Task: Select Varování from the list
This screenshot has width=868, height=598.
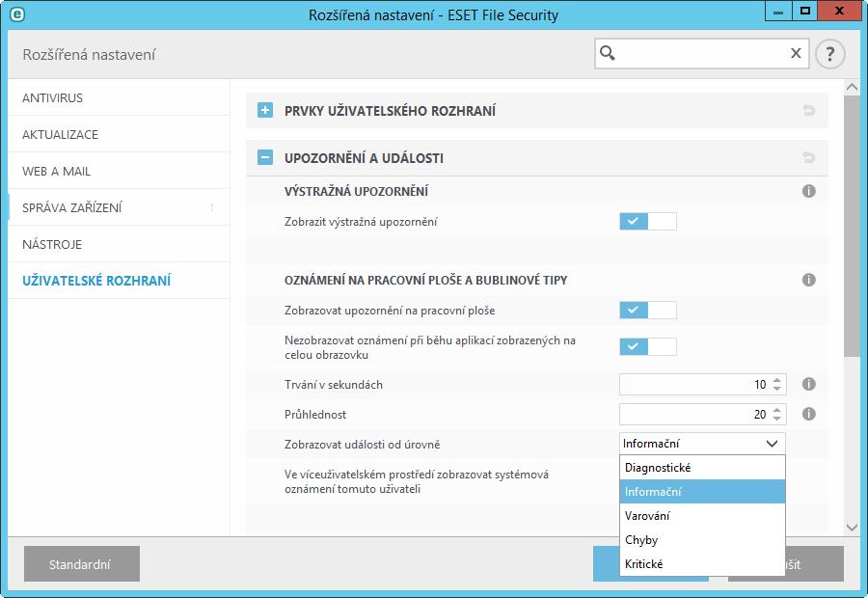Action: coord(702,515)
